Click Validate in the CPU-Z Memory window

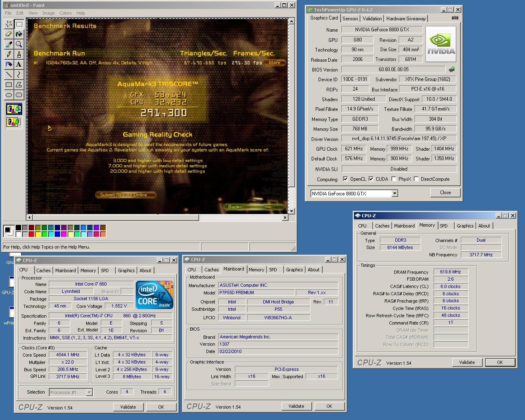click(x=467, y=362)
